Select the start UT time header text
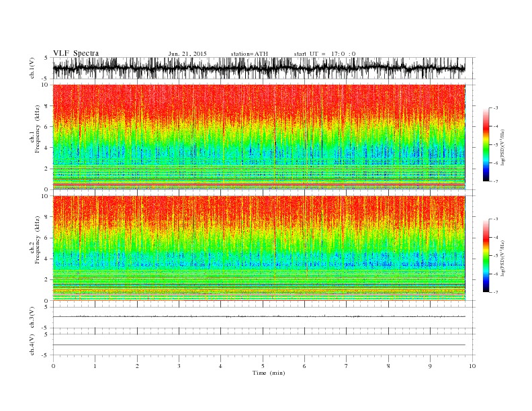This screenshot has width=532, height=411. click(324, 54)
